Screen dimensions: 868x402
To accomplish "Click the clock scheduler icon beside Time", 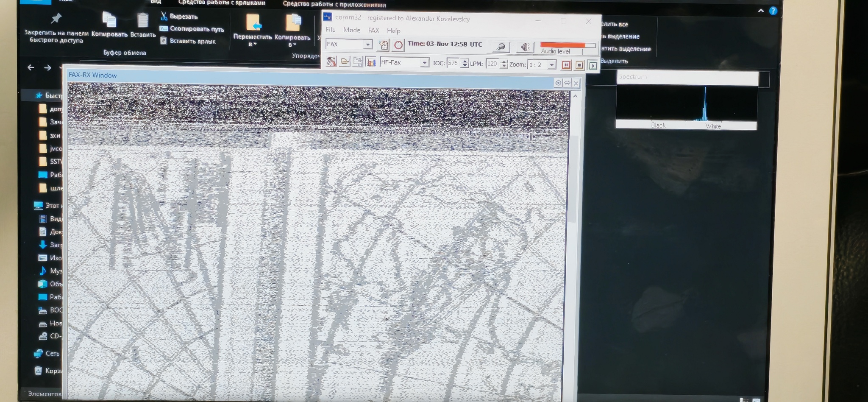I will pos(398,45).
